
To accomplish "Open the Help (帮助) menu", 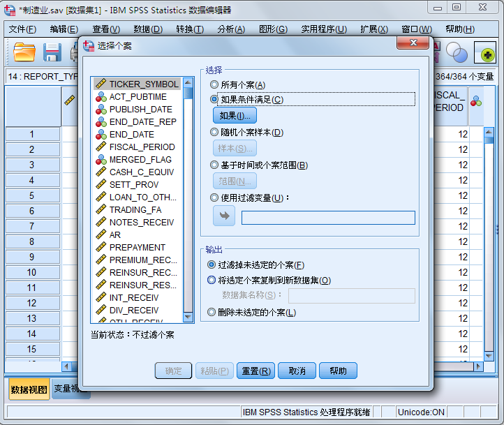I will [460, 29].
